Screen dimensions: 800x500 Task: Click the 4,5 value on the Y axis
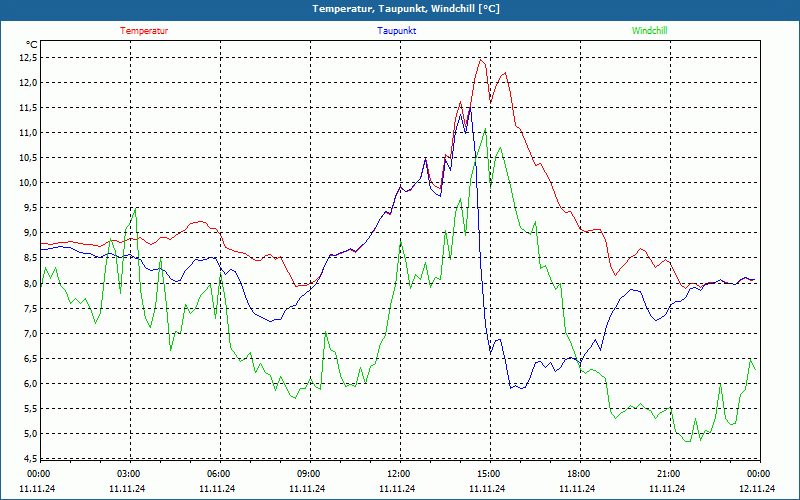(31, 458)
